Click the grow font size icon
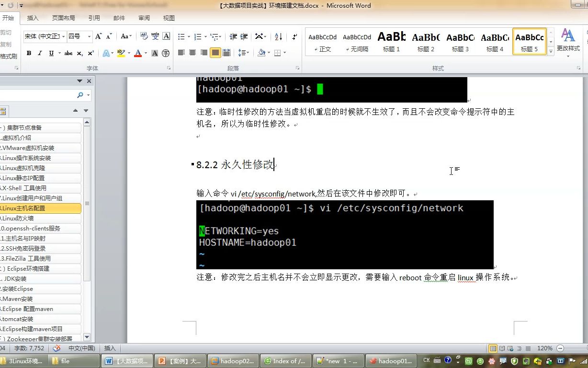The height and width of the screenshot is (368, 588). coord(98,36)
